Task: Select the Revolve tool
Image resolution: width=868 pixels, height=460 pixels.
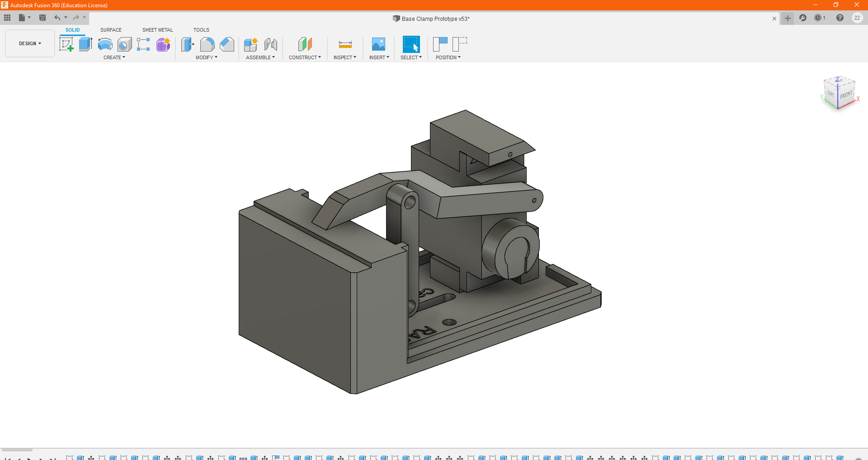Action: click(x=105, y=44)
